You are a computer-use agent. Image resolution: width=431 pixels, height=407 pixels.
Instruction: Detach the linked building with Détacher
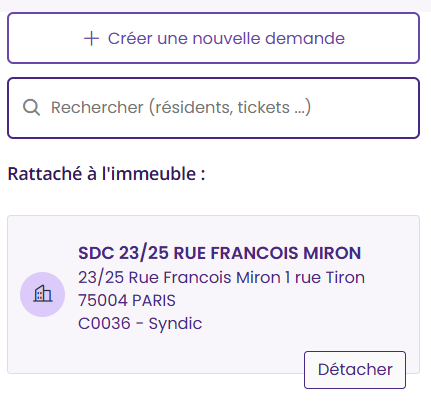(355, 370)
